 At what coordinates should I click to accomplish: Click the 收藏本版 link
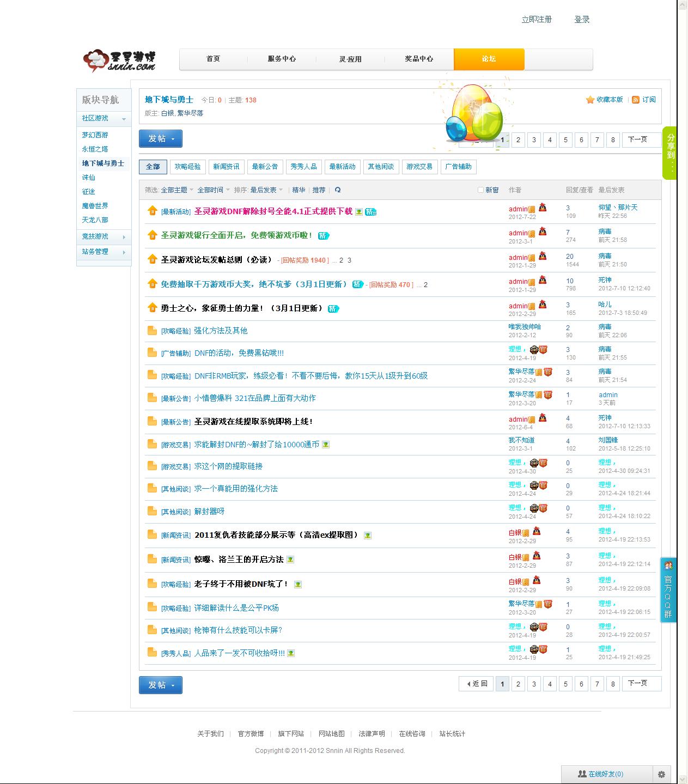tap(610, 100)
